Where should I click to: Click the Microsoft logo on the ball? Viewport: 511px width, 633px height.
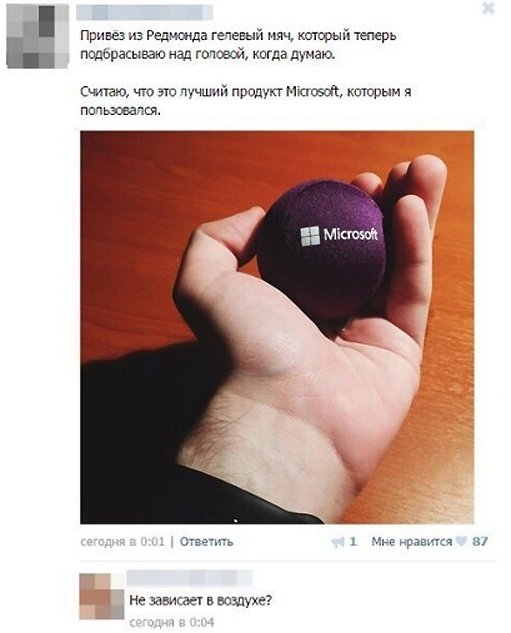tap(339, 235)
